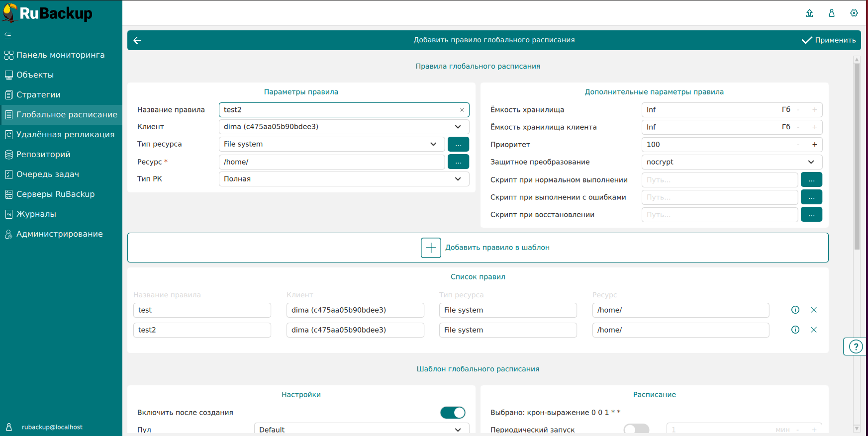Browse script for restore
The height and width of the screenshot is (436, 868).
tap(811, 214)
